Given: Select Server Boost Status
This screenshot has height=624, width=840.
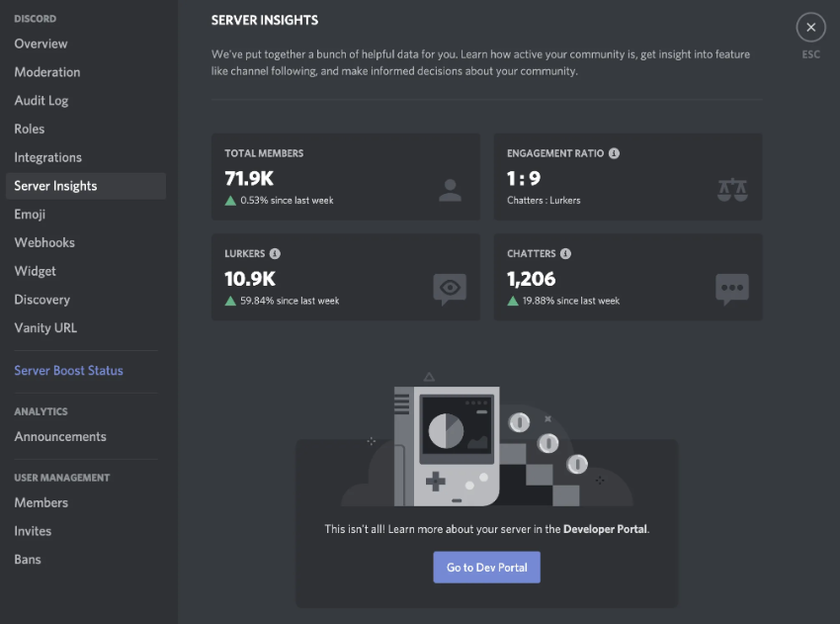Looking at the screenshot, I should coord(68,371).
